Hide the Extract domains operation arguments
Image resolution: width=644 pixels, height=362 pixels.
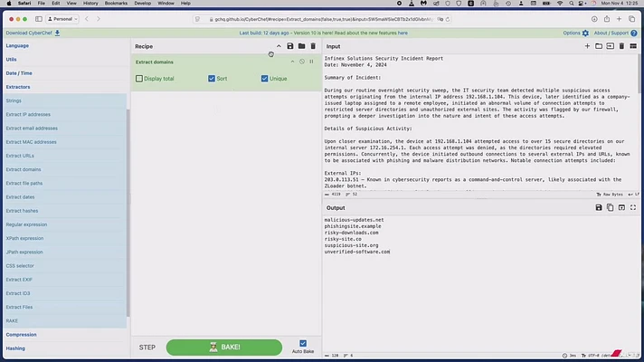point(292,62)
